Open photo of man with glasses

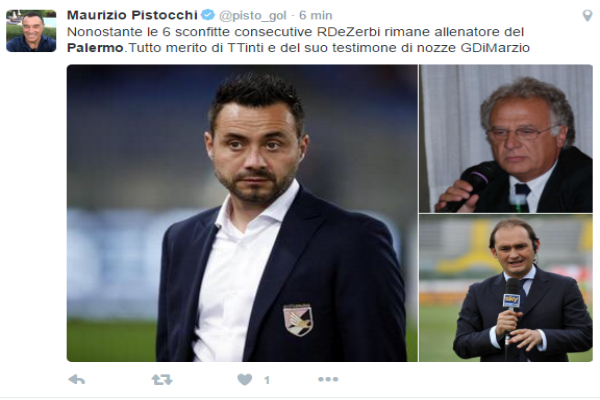click(506, 139)
